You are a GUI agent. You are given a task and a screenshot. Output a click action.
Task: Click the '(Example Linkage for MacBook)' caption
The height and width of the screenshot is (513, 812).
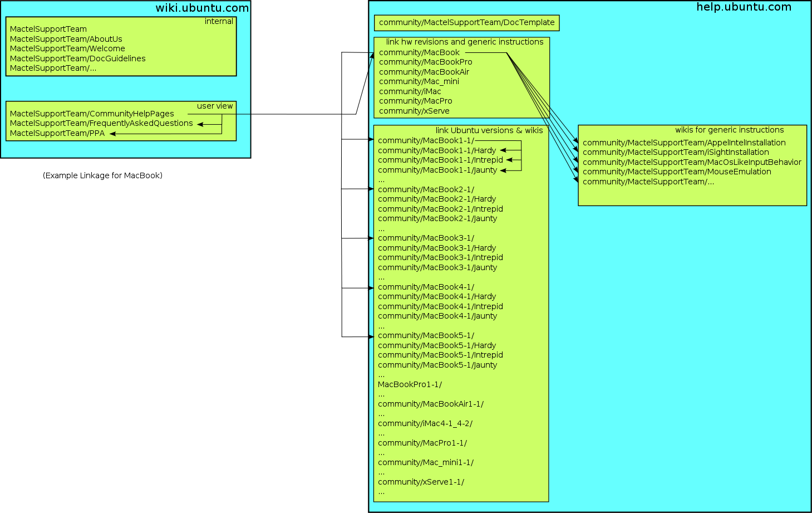pyautogui.click(x=102, y=175)
